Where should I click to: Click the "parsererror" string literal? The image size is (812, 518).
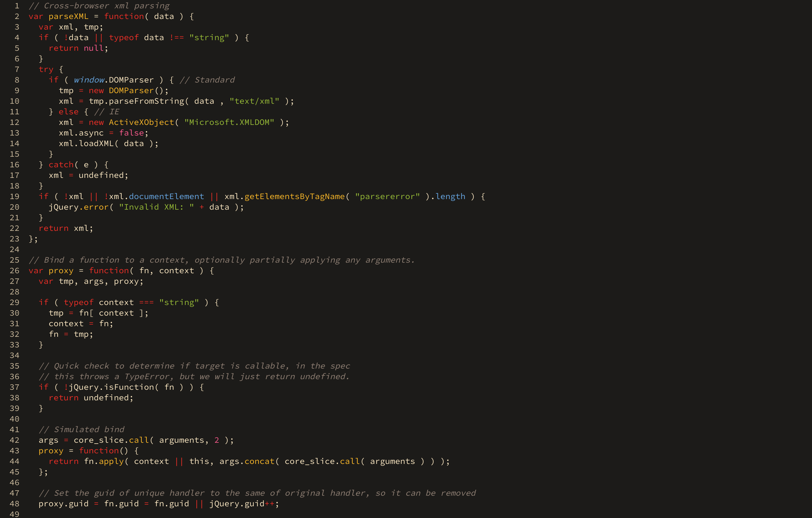click(x=387, y=197)
